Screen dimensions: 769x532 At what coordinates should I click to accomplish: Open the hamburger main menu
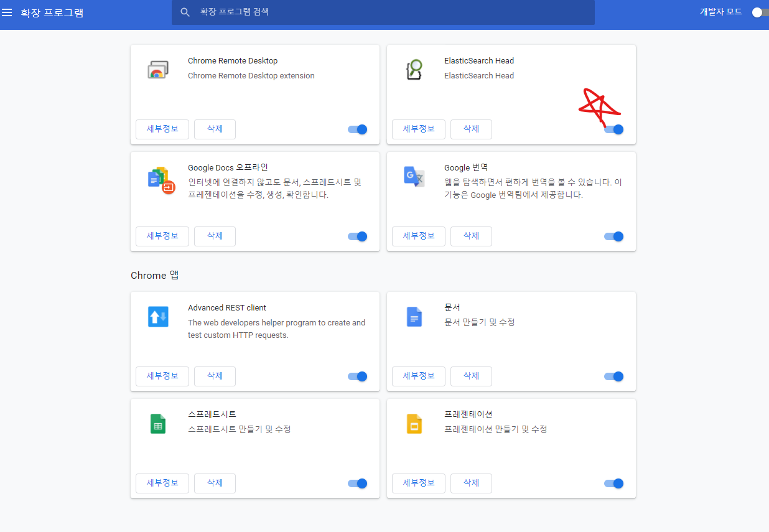tap(7, 12)
